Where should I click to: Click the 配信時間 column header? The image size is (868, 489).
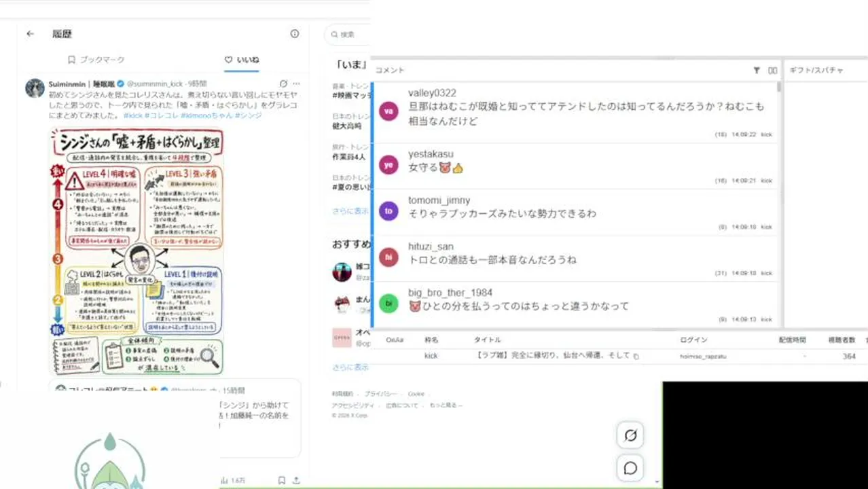tap(793, 340)
